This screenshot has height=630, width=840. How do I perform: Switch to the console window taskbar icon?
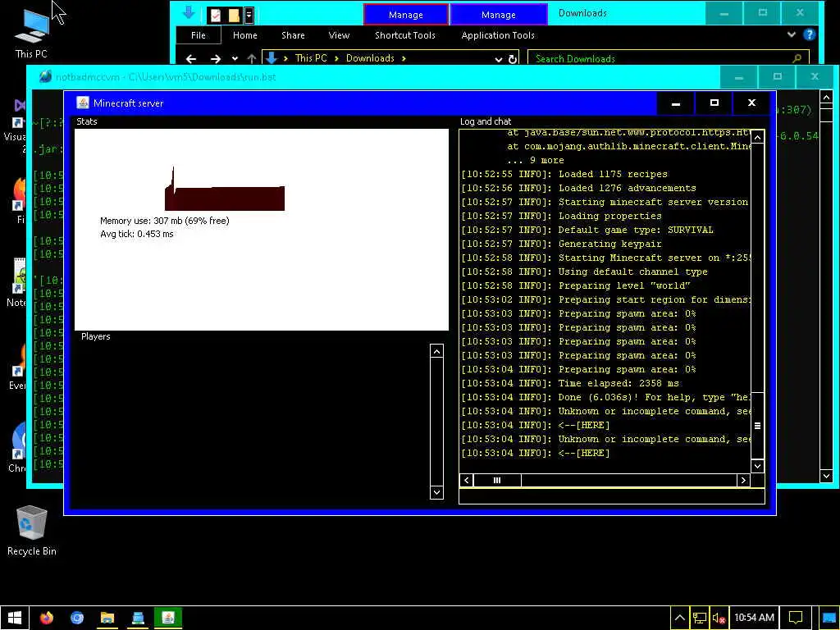(x=138, y=618)
